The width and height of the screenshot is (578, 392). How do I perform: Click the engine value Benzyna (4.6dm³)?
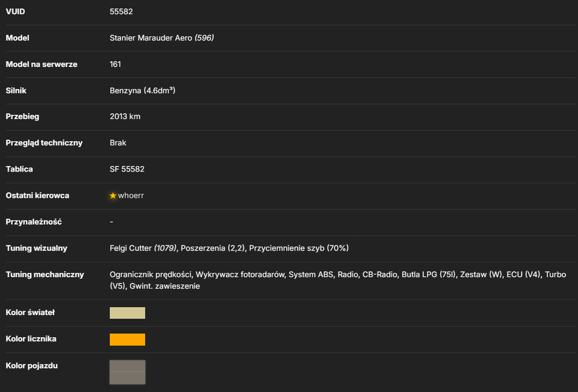click(142, 91)
